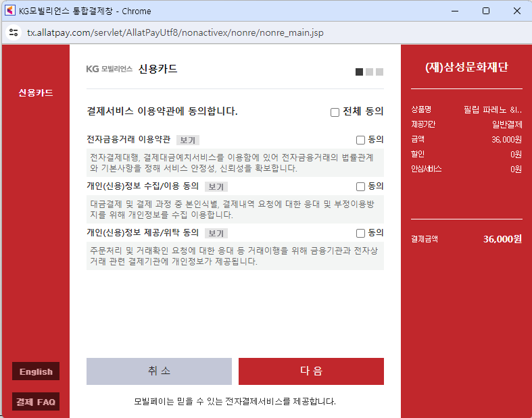Minimize the Chrome payment window
This screenshot has height=418, width=532.
tap(455, 11)
